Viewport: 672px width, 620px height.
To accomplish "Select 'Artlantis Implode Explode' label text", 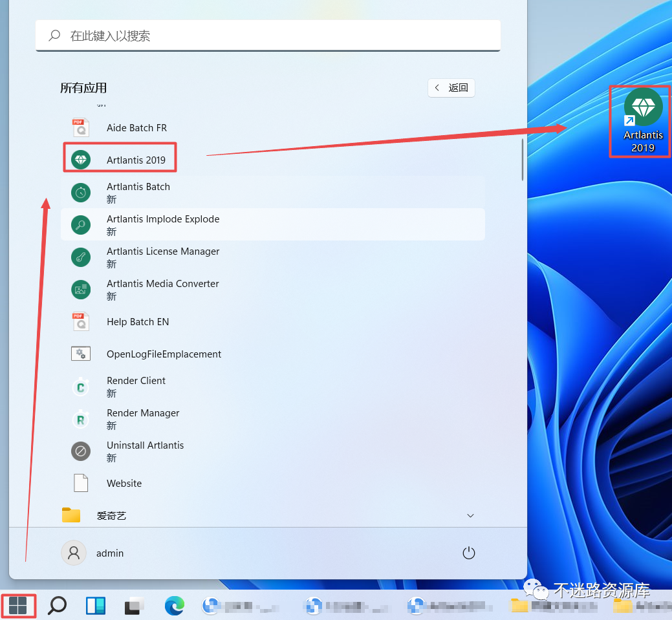I will click(163, 219).
